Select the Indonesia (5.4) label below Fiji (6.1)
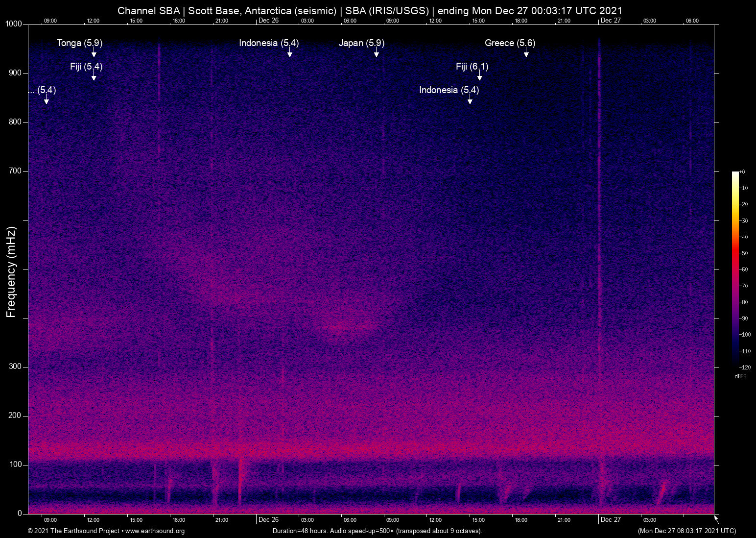 click(449, 90)
